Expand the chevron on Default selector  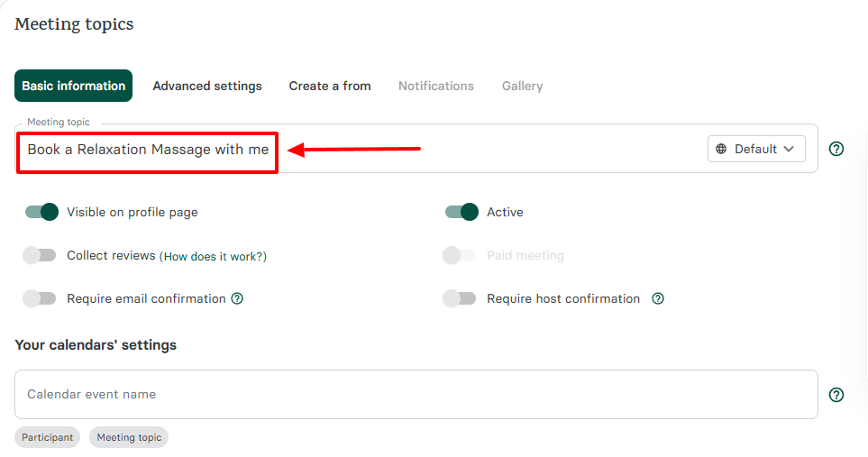coord(789,150)
